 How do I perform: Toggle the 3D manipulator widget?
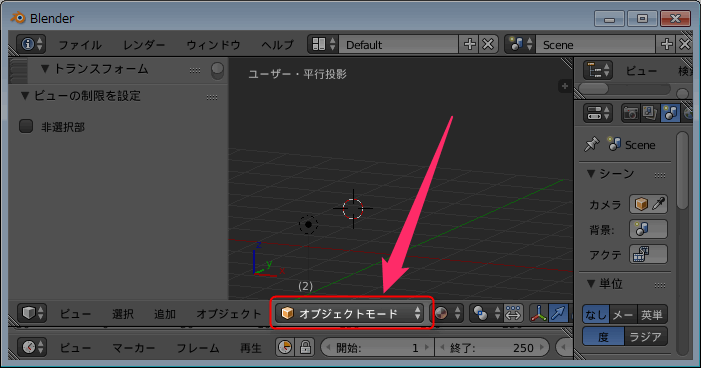pyautogui.click(x=539, y=313)
